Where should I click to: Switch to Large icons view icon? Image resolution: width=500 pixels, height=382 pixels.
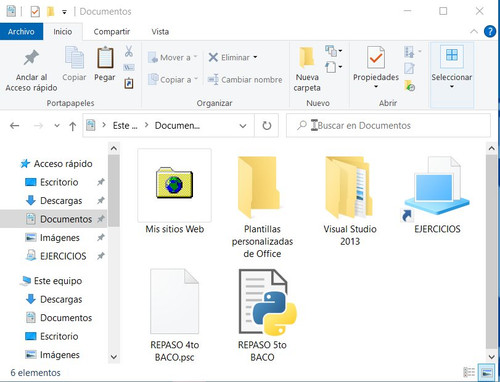[x=486, y=372]
